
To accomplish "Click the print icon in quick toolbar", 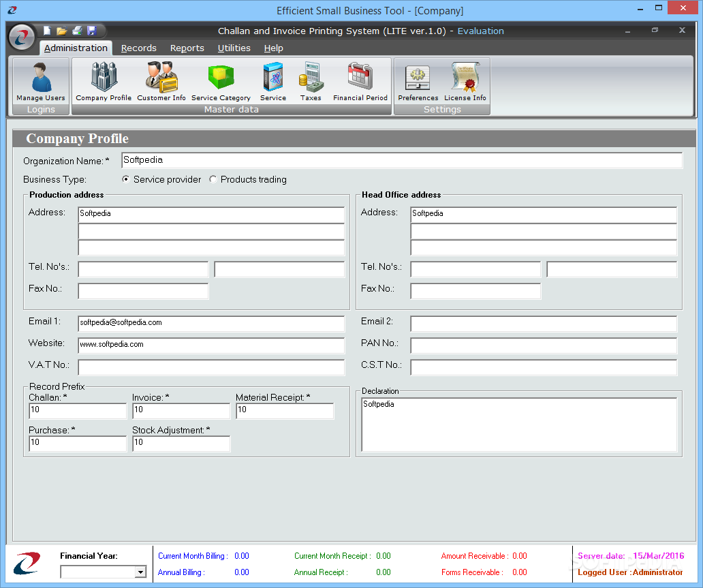I will [77, 31].
